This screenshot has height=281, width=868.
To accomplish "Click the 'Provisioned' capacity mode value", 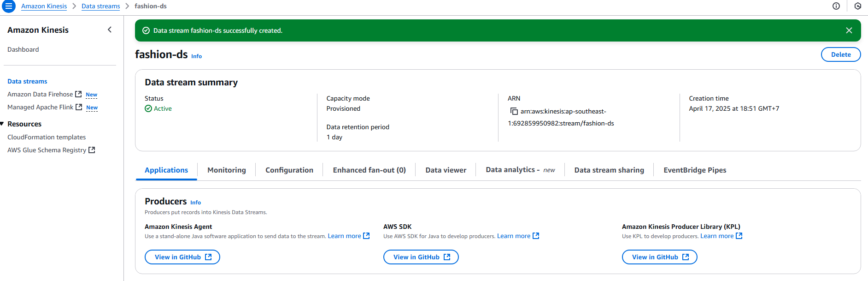I will [343, 108].
